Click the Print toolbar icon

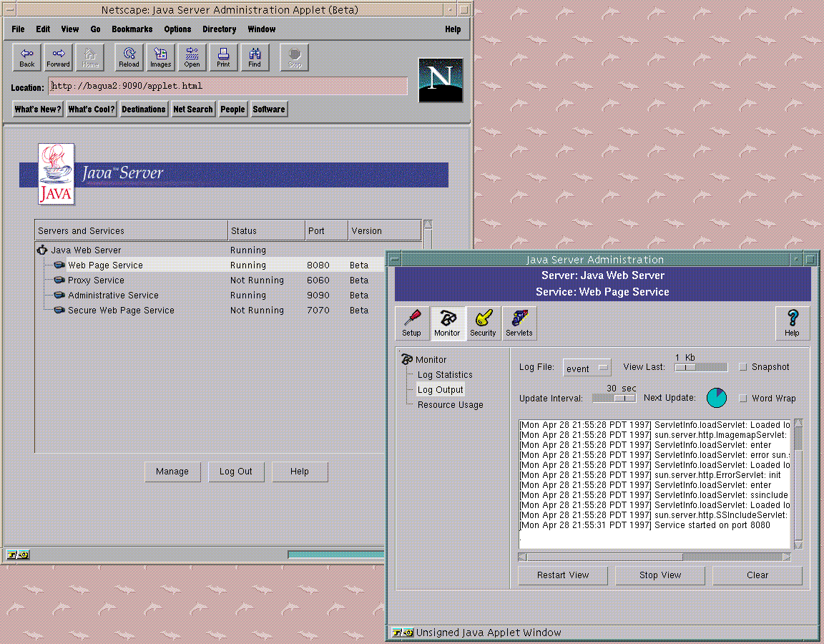pyautogui.click(x=223, y=57)
